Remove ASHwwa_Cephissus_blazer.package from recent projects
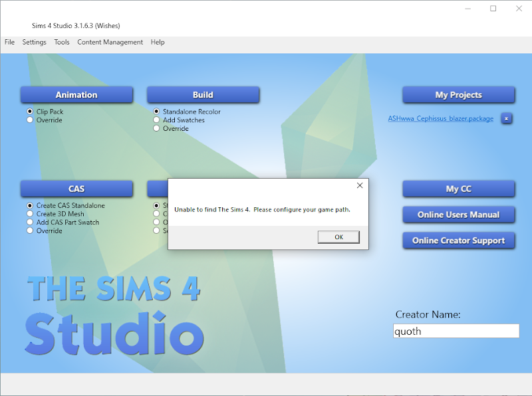The image size is (532, 396). [507, 119]
